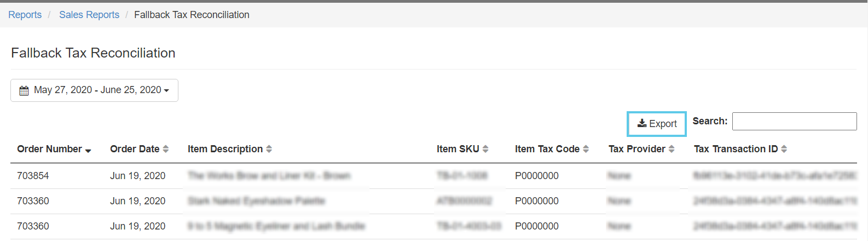Sort table by Order Number header
868x241 pixels.
click(x=49, y=149)
